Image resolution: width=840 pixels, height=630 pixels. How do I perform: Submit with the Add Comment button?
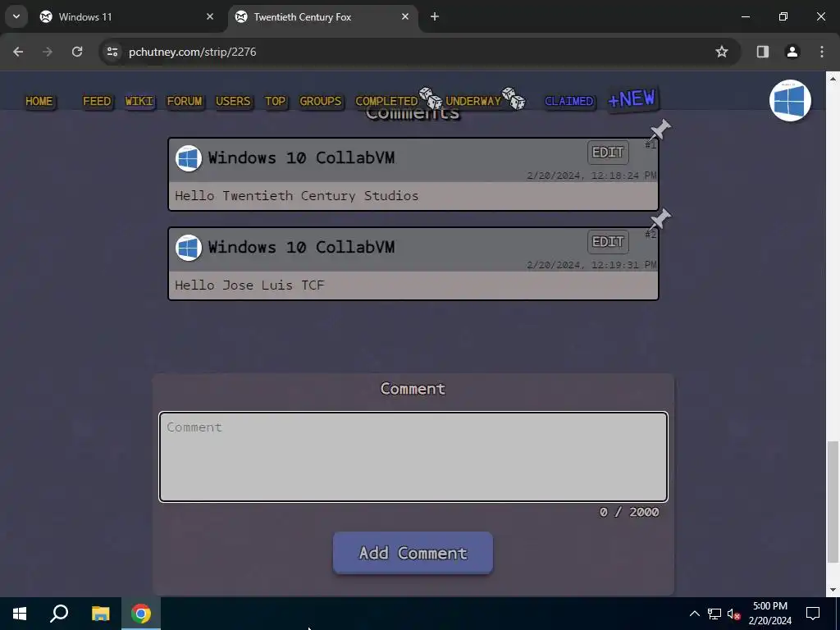413,553
